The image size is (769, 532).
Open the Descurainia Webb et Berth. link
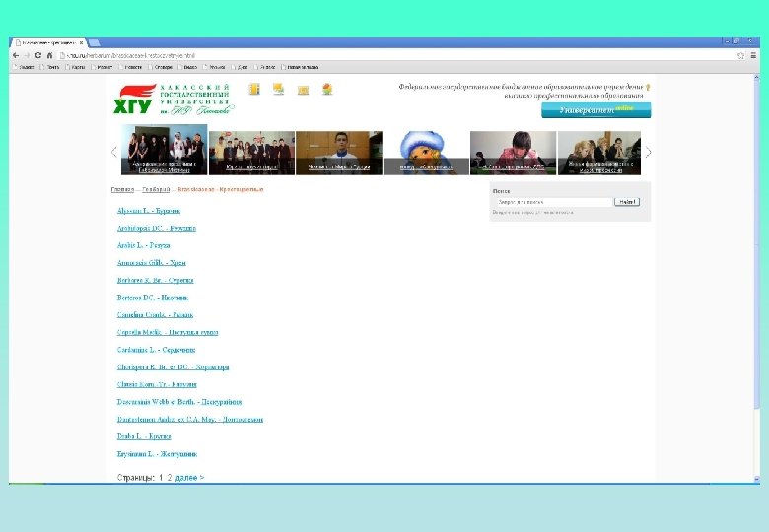(x=179, y=402)
